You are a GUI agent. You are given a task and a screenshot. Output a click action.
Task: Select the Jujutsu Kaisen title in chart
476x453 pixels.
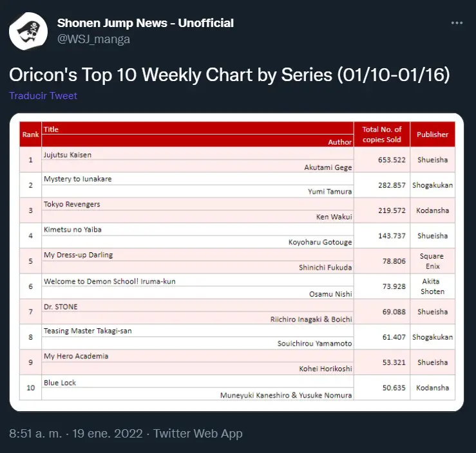[x=68, y=155]
